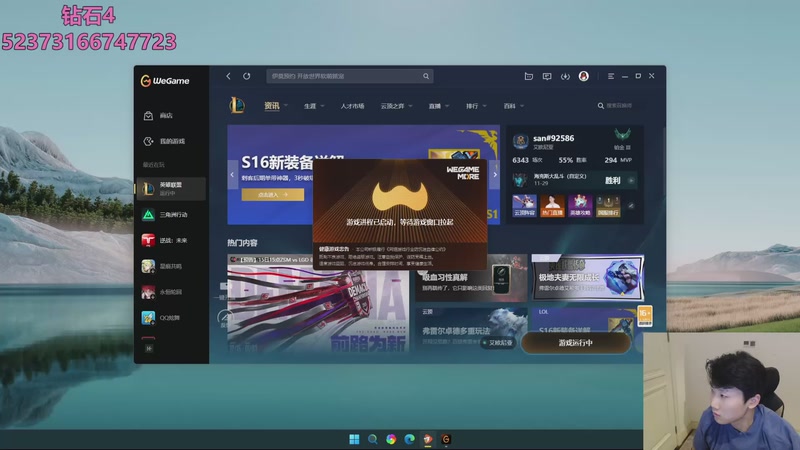800x450 pixels.
Task: Click the 热门内容 section heading
Action: (x=242, y=243)
